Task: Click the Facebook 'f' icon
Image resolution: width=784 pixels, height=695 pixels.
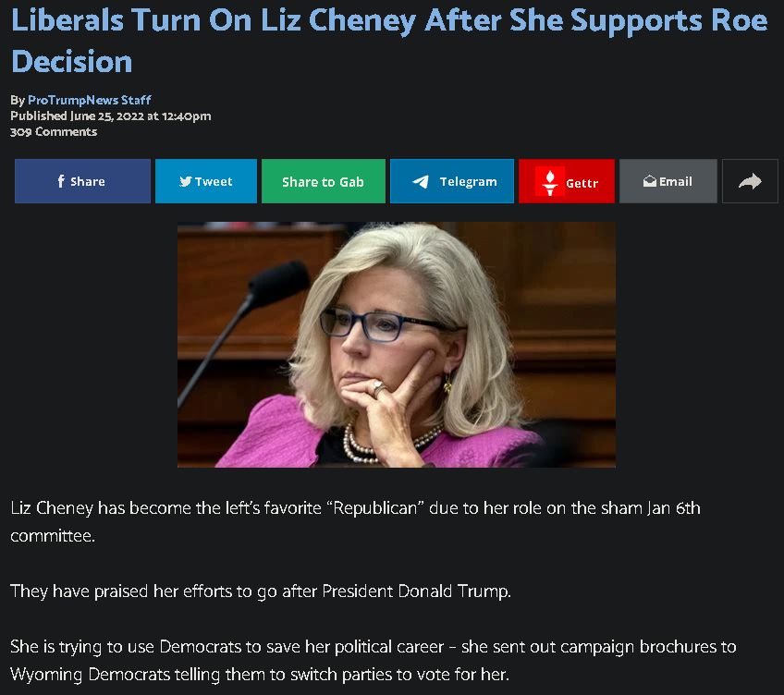Action: (x=61, y=181)
